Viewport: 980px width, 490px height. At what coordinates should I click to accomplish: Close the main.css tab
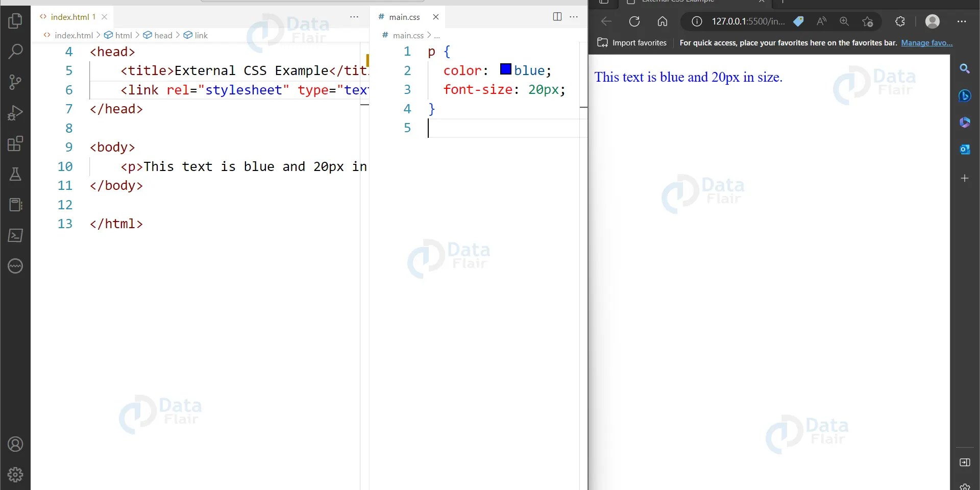[x=436, y=17]
